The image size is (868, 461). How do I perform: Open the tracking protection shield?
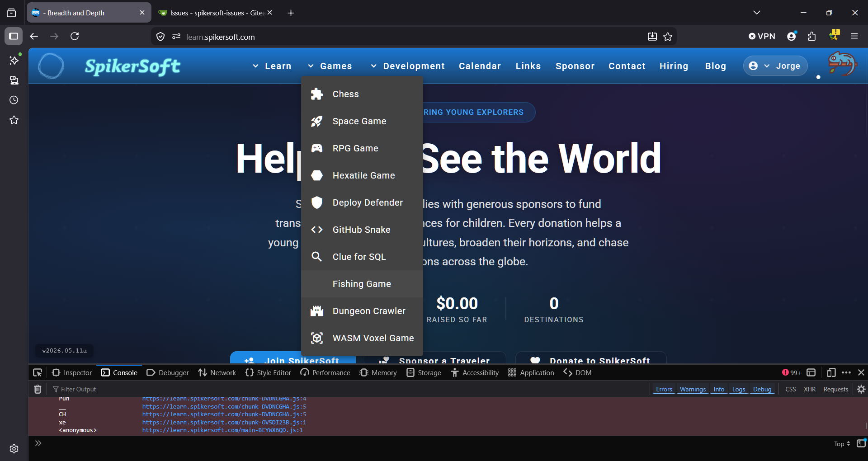pos(160,37)
